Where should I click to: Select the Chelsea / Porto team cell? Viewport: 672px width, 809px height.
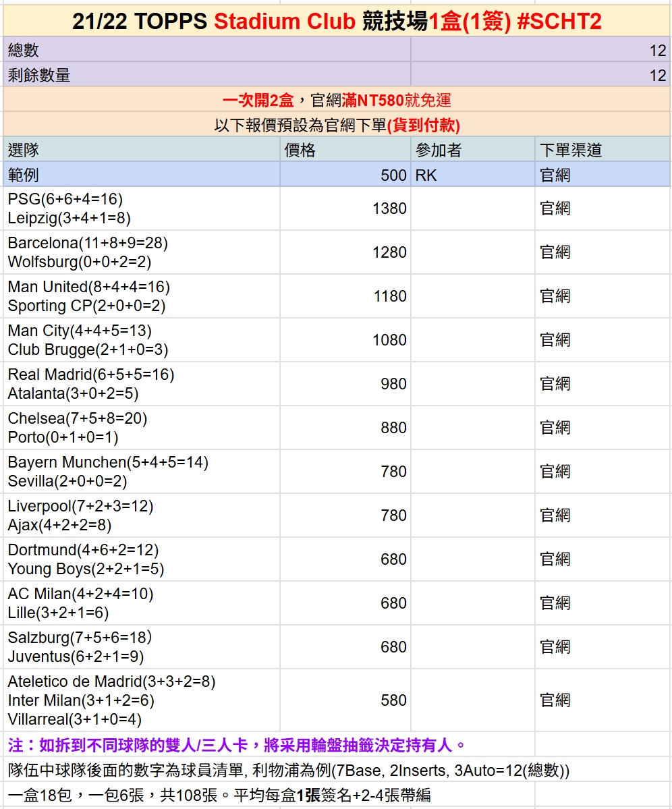point(141,428)
